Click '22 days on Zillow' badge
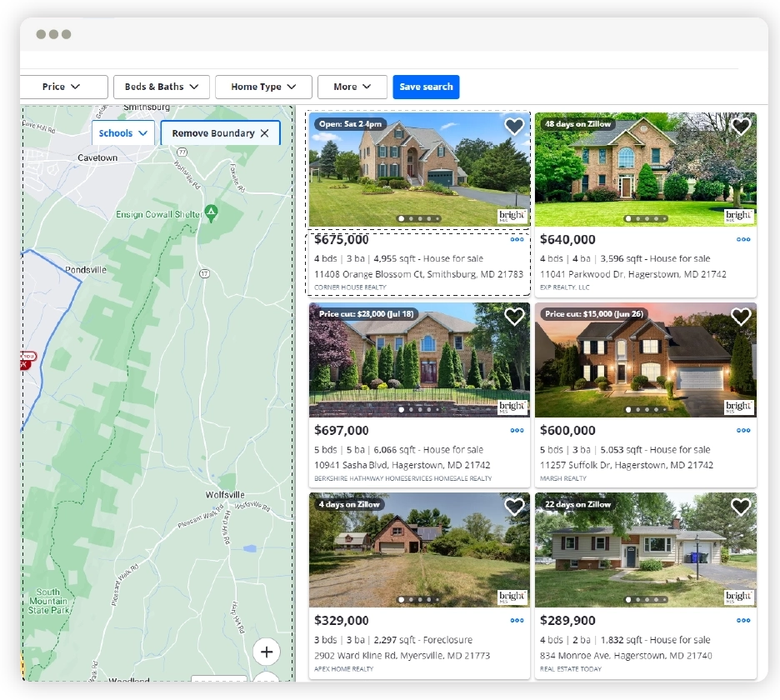 coord(577,504)
